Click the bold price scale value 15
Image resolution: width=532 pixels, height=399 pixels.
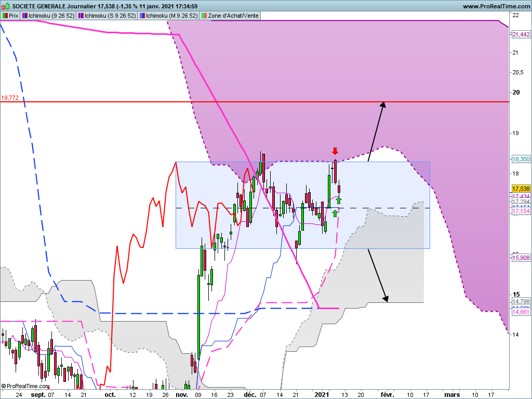[x=516, y=295]
